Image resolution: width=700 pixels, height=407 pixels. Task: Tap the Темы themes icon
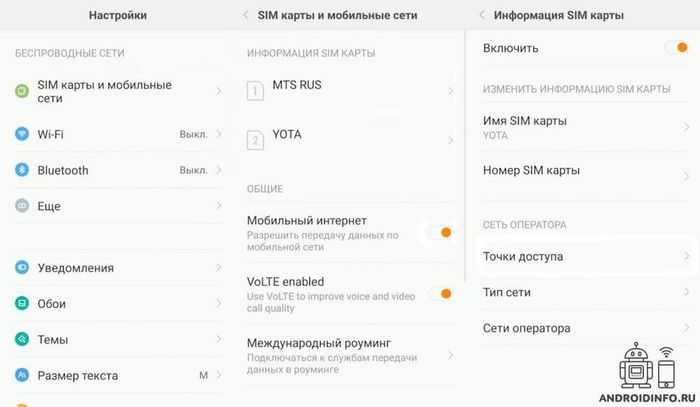[x=22, y=339]
